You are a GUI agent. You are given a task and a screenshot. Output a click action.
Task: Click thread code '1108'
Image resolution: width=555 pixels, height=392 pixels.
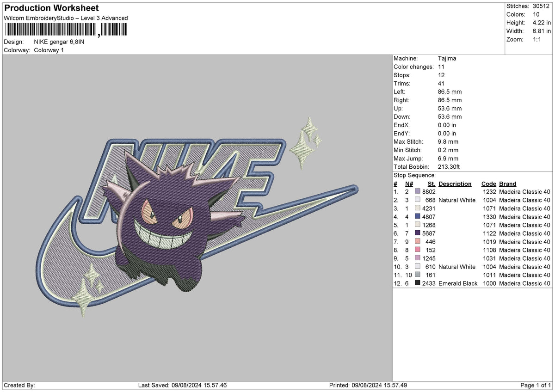pos(489,250)
